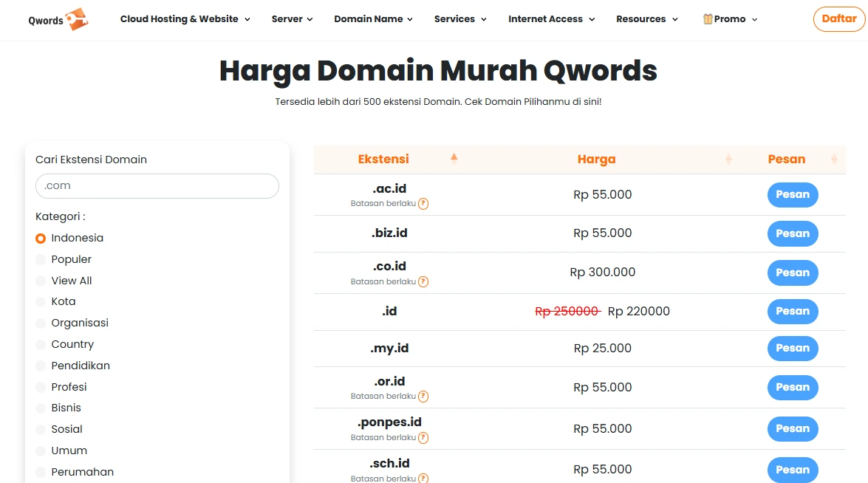Click the sort arrow on Ekstensi column
The width and height of the screenshot is (868, 483).
(454, 157)
